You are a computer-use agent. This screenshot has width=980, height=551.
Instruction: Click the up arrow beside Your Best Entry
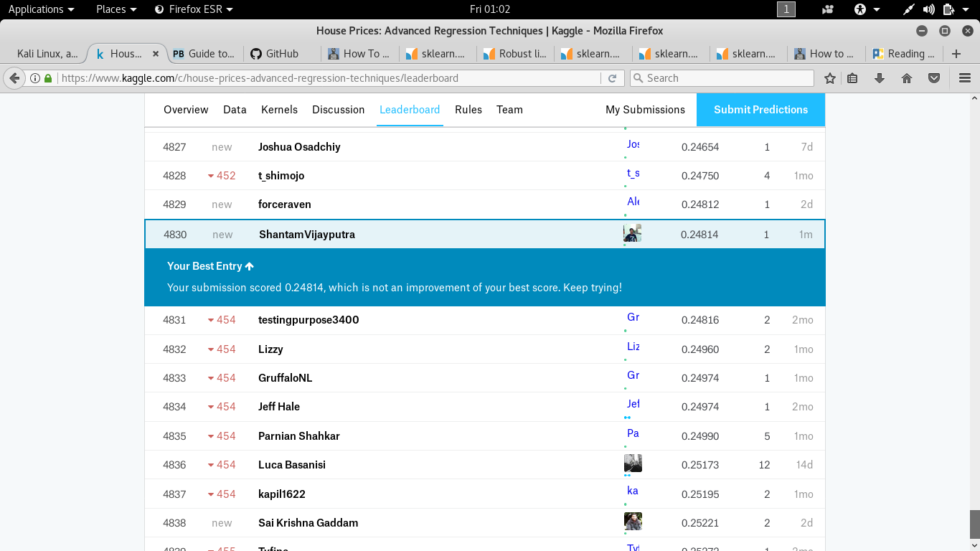click(250, 266)
